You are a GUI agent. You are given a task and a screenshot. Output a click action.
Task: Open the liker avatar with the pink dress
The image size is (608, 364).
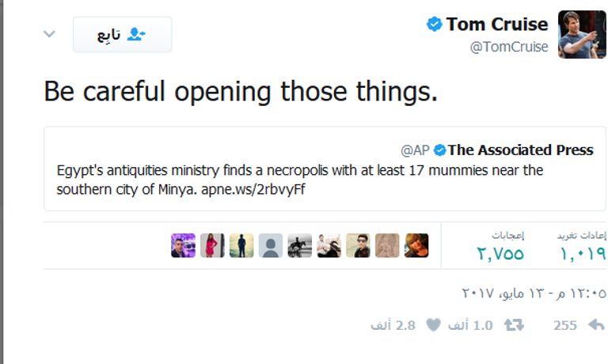click(212, 245)
